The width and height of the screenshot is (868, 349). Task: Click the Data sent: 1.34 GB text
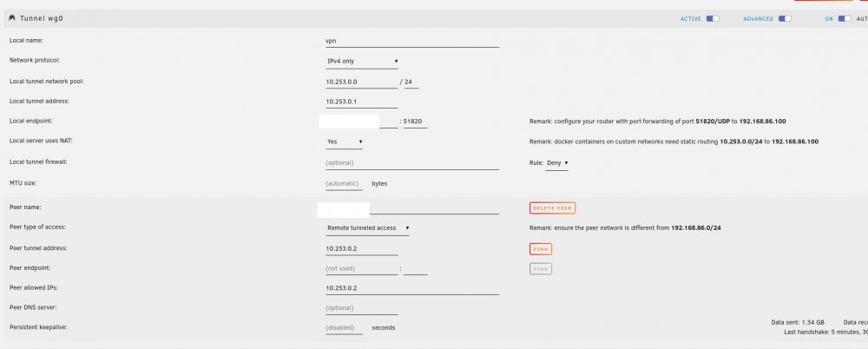tap(798, 322)
